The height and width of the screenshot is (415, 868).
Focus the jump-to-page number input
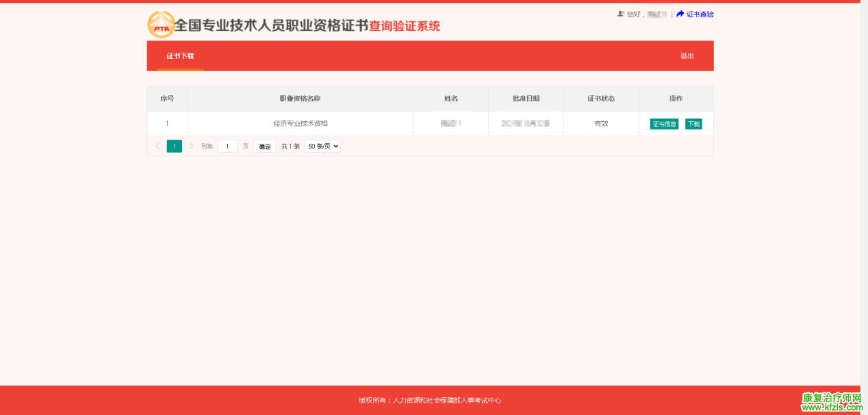227,146
